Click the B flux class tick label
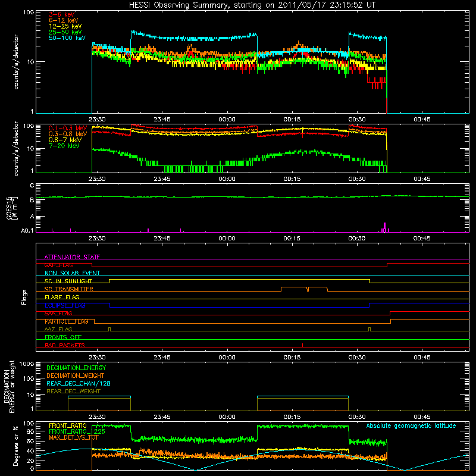 tap(32, 200)
